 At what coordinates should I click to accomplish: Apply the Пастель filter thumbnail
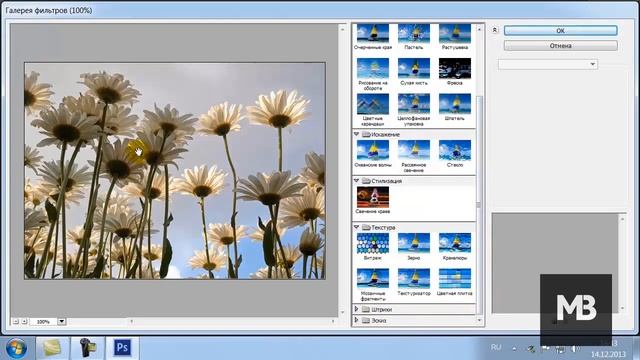[414, 34]
